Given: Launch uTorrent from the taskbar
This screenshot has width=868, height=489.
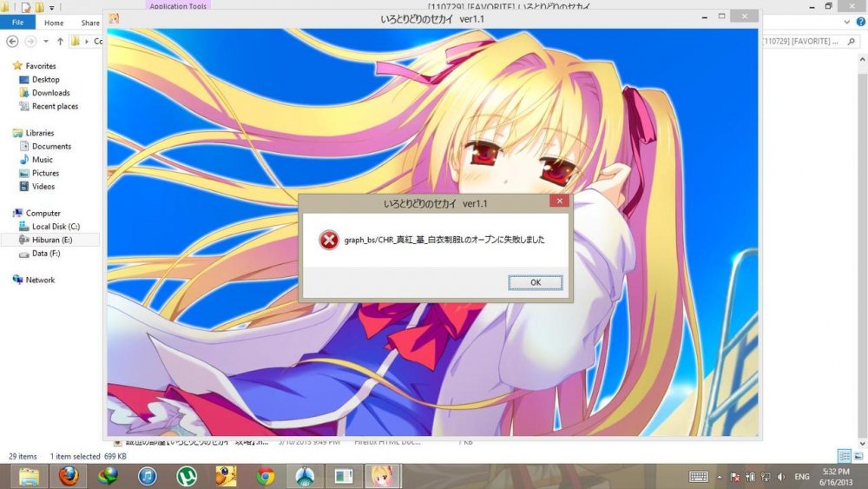Looking at the screenshot, I should coord(186,476).
